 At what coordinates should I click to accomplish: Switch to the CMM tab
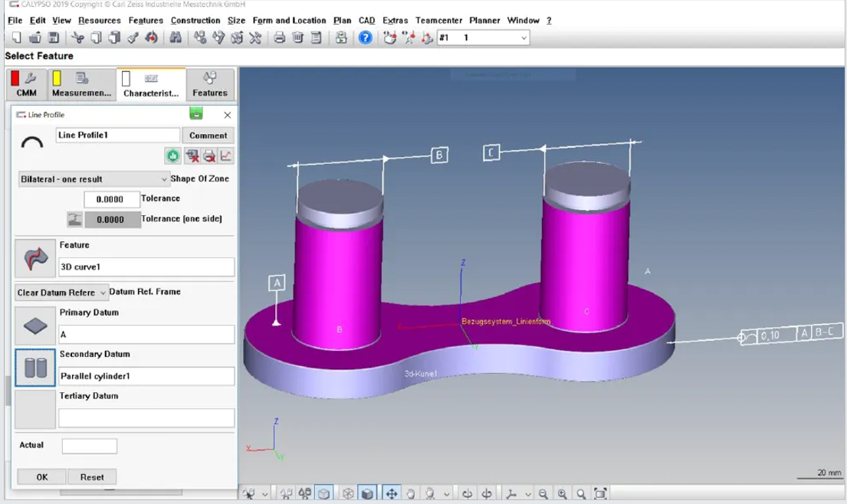pos(26,84)
